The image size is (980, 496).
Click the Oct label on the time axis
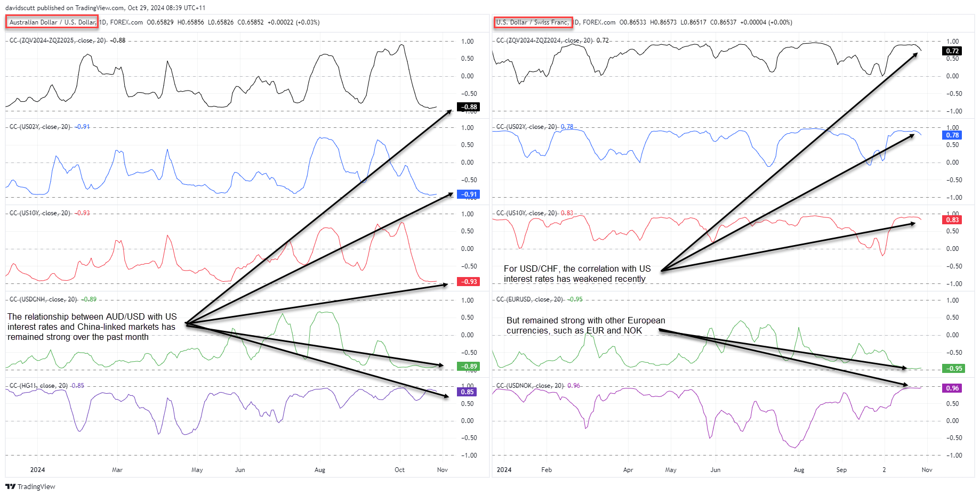click(x=399, y=470)
